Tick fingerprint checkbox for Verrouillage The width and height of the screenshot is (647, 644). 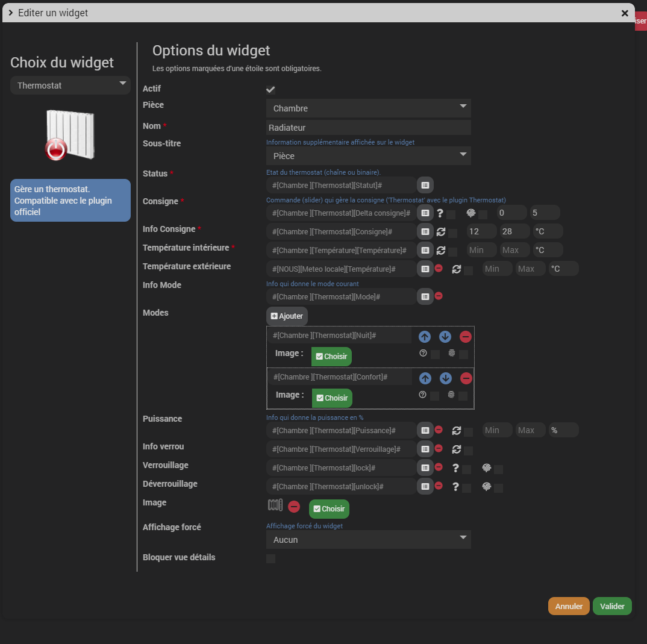[498, 469]
